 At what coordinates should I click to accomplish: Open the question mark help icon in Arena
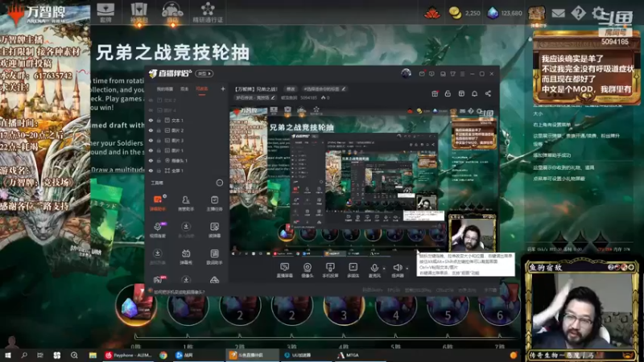[578, 13]
